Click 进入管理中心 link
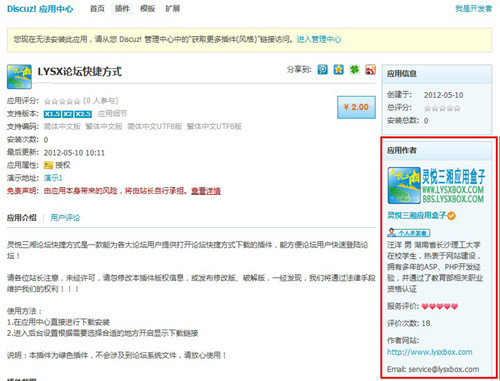The width and height of the screenshot is (500, 381). 319,40
